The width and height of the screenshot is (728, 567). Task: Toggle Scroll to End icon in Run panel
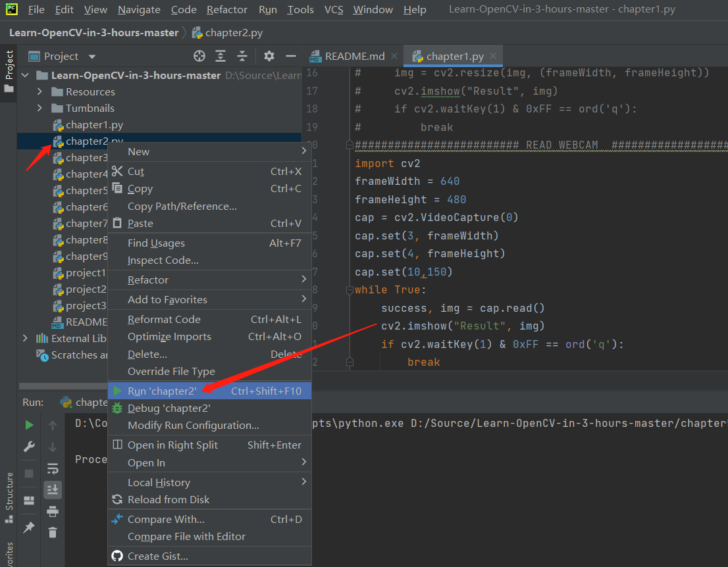(53, 489)
